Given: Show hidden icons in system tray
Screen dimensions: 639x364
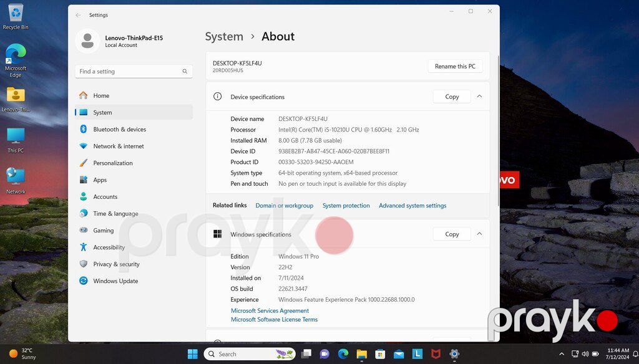Looking at the screenshot, I should [562, 354].
